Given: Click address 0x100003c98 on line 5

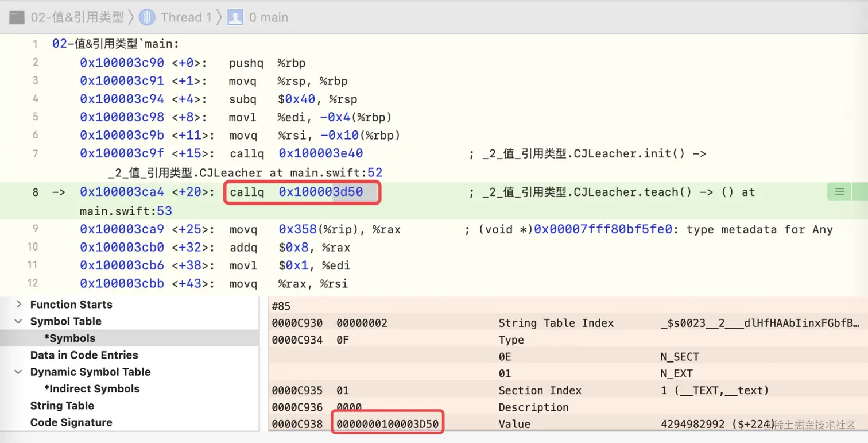Looking at the screenshot, I should coord(122,117).
